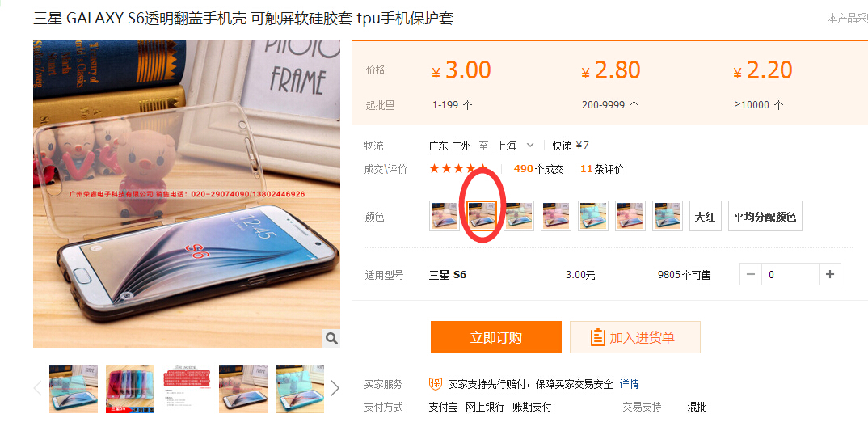Show next product thumbnails with right arrow
Viewport: 868px width, 435px height.
pos(335,388)
